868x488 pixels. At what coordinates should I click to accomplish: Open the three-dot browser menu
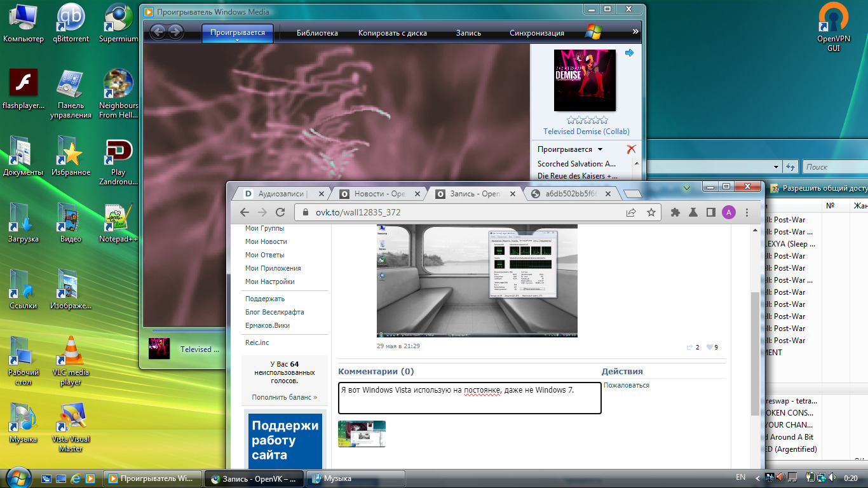click(747, 212)
